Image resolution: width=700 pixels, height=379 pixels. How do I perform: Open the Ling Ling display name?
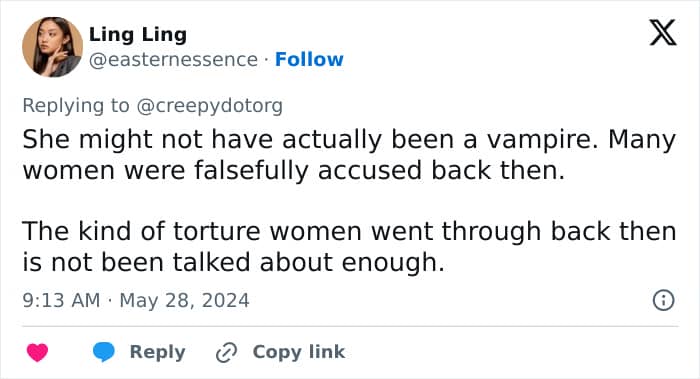[138, 34]
